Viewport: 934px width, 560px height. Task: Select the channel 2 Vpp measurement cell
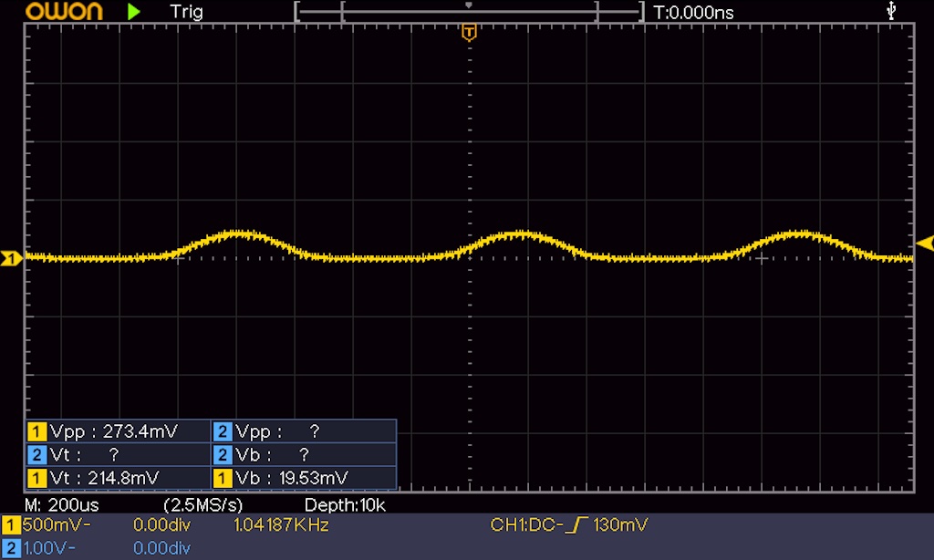tap(303, 431)
